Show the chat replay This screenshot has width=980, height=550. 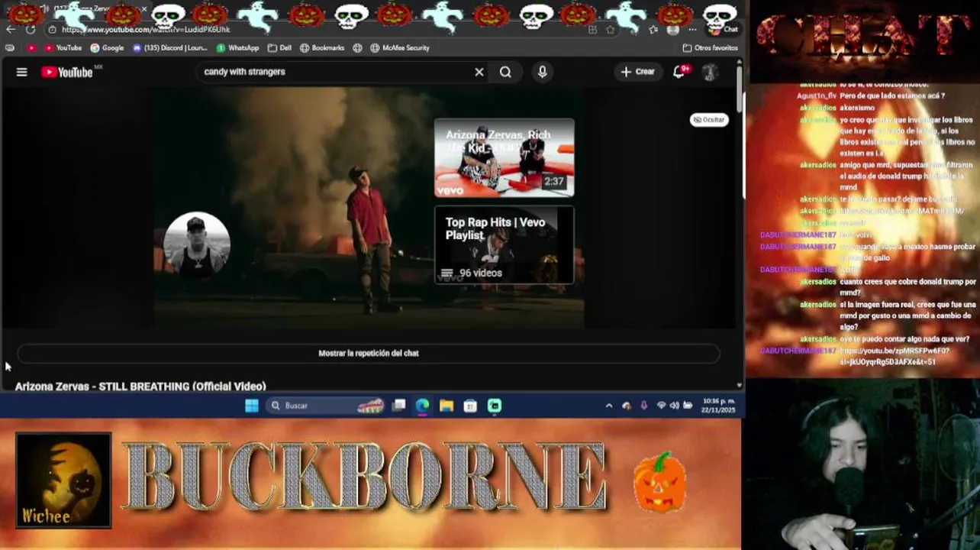(369, 353)
